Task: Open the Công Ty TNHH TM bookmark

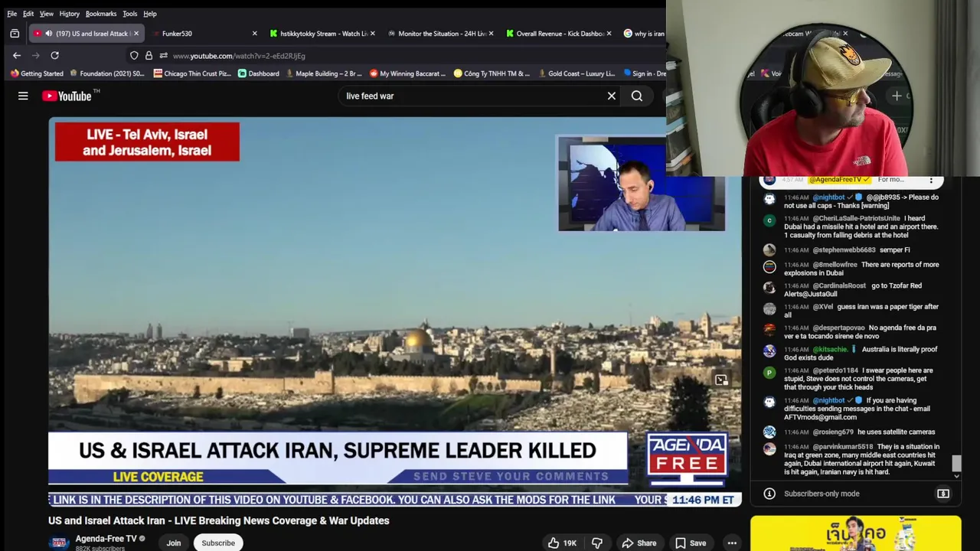Action: (x=492, y=73)
